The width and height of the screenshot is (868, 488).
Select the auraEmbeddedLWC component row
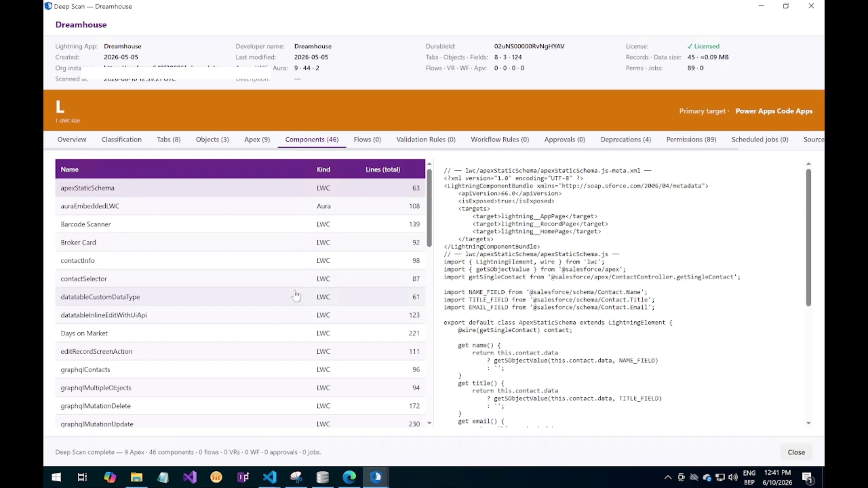240,206
